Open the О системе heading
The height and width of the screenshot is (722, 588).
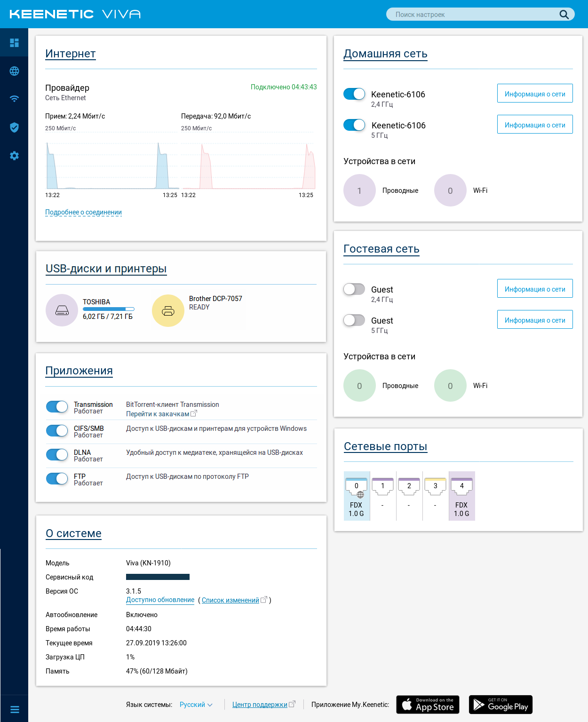[73, 533]
